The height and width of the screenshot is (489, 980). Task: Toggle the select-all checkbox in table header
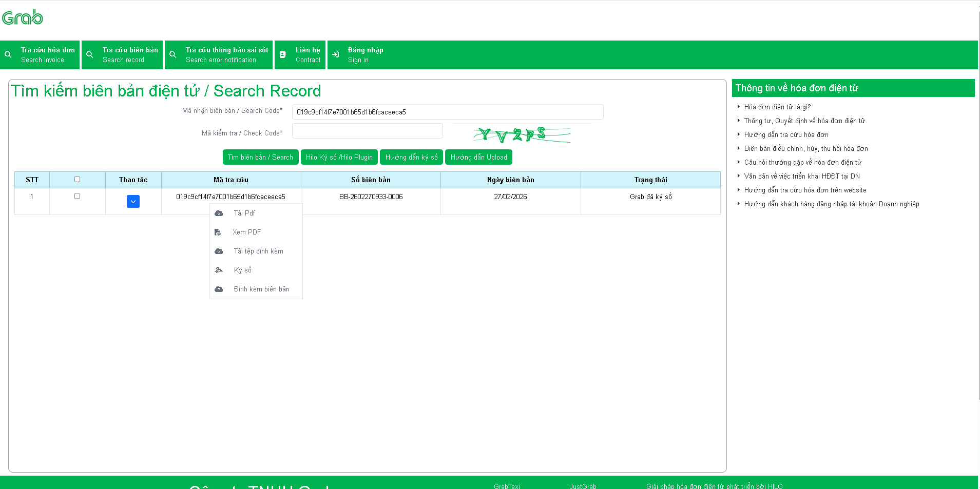(x=77, y=180)
